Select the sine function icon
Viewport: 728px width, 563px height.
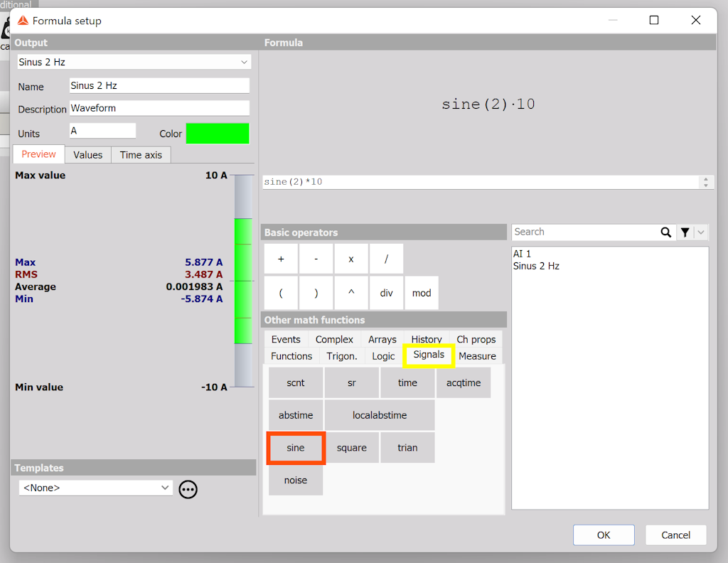(x=295, y=447)
